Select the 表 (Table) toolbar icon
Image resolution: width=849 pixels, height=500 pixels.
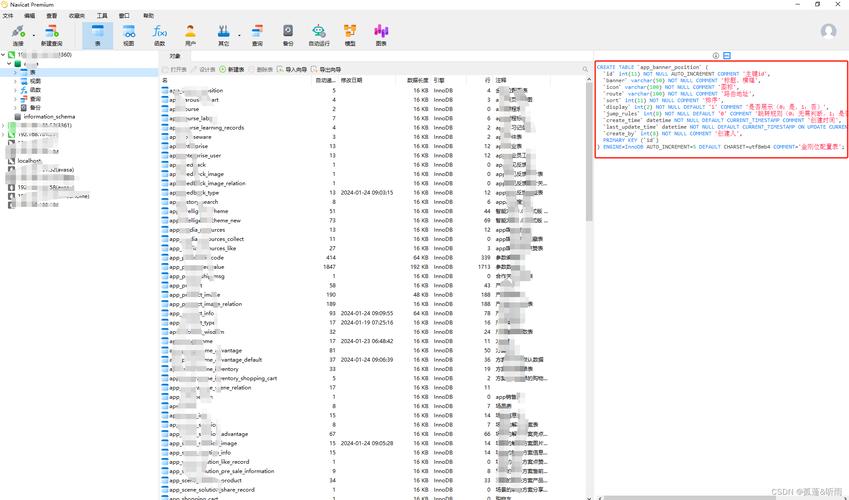tap(97, 35)
